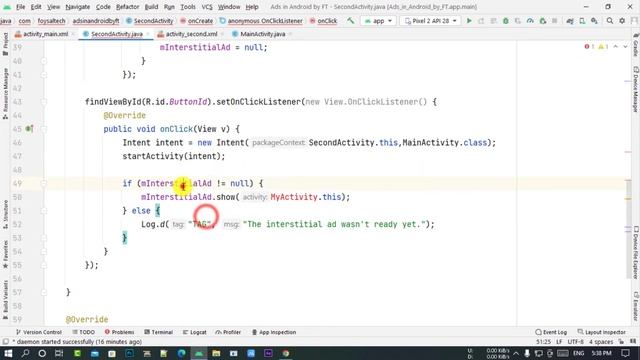Click the UTF-8 encoding in status bar
Screen dimensions: 640x360
tap(576, 342)
